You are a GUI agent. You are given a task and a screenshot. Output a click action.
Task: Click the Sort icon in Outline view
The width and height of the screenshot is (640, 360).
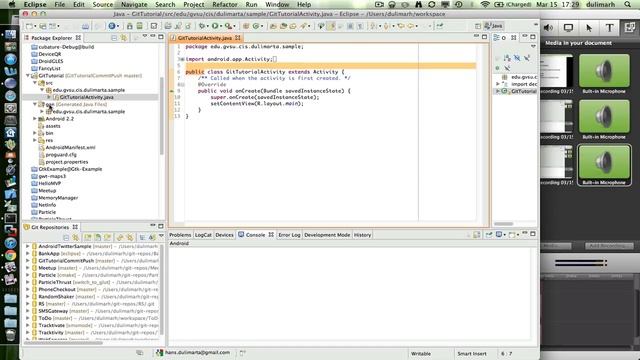[507, 58]
